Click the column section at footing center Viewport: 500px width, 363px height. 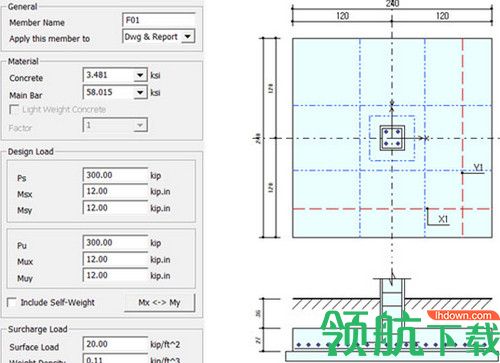[392, 138]
